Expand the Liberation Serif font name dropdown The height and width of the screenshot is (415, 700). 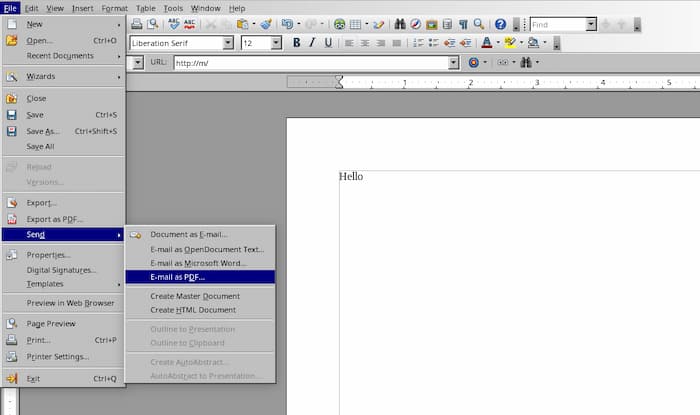click(228, 43)
